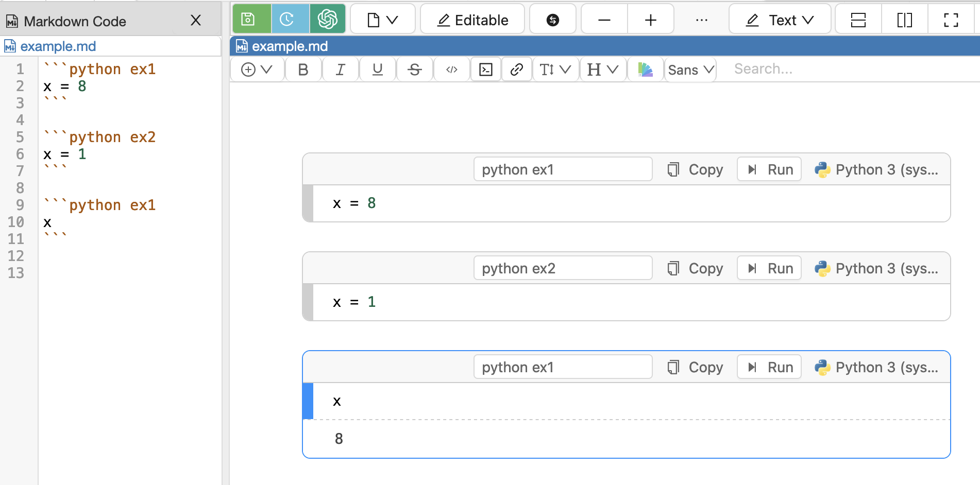The width and height of the screenshot is (980, 485).
Task: Expand the heading H dropdown
Action: pos(602,70)
